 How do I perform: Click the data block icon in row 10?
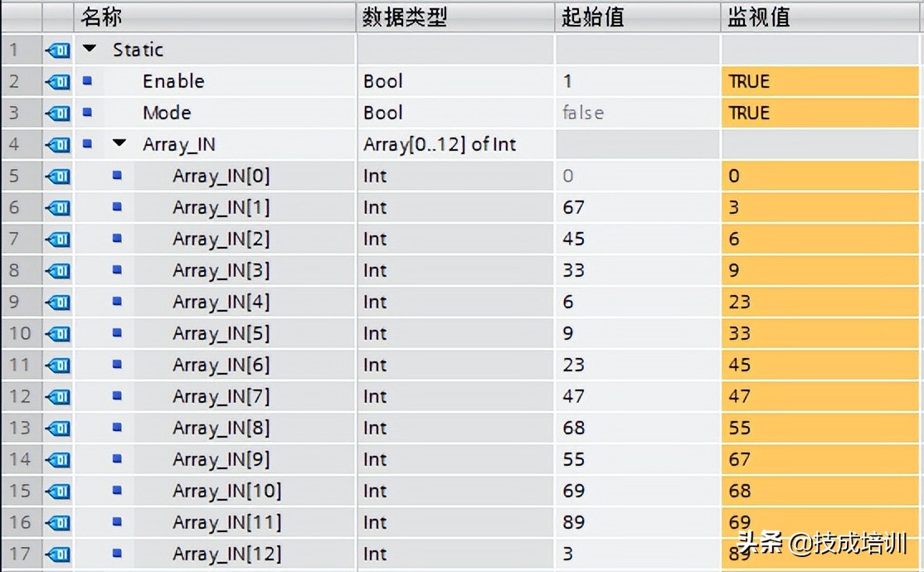tap(58, 333)
